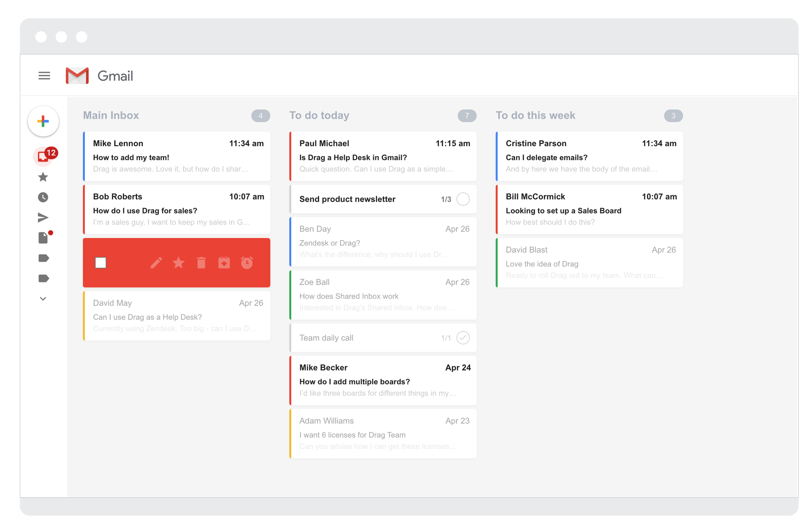Open Bill McCormick's Sales Board email

point(589,209)
